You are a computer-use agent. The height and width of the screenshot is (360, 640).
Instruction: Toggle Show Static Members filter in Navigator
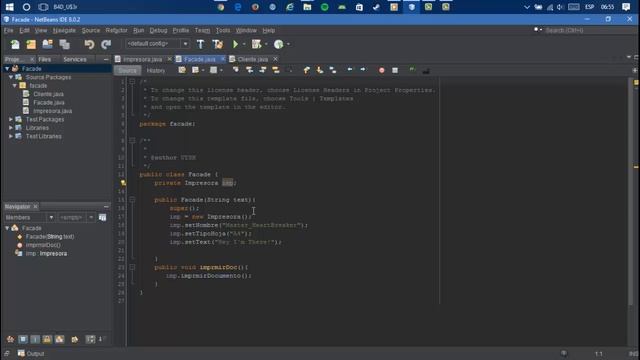pos(35,339)
